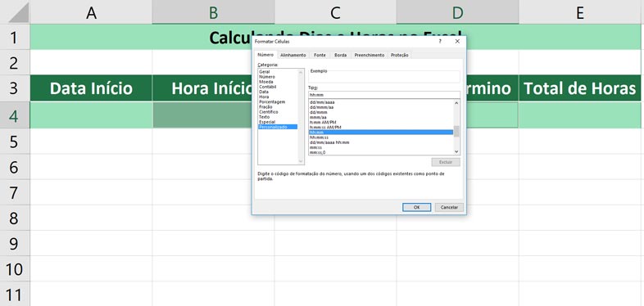Viewport: 644px width, 306px height.
Task: Select the Data Início header cell
Action: tap(91, 88)
